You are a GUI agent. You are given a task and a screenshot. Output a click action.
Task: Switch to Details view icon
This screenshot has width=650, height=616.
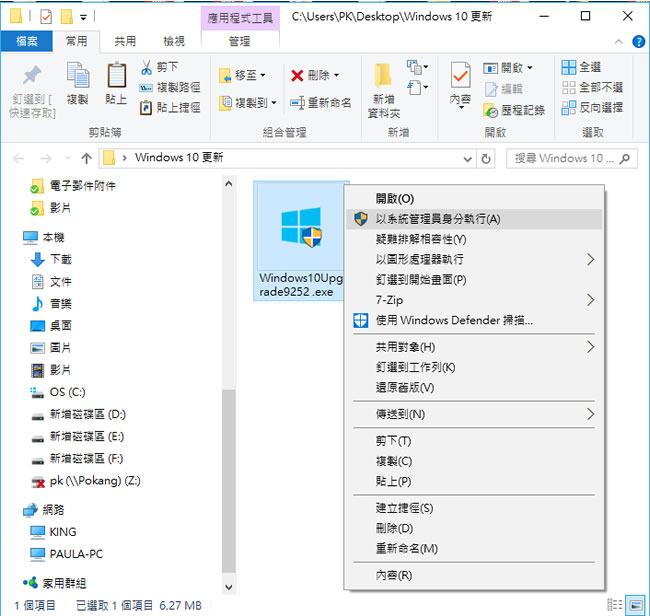point(615,605)
